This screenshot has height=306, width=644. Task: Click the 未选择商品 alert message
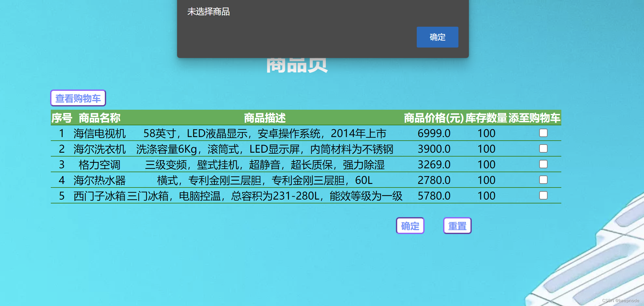208,12
